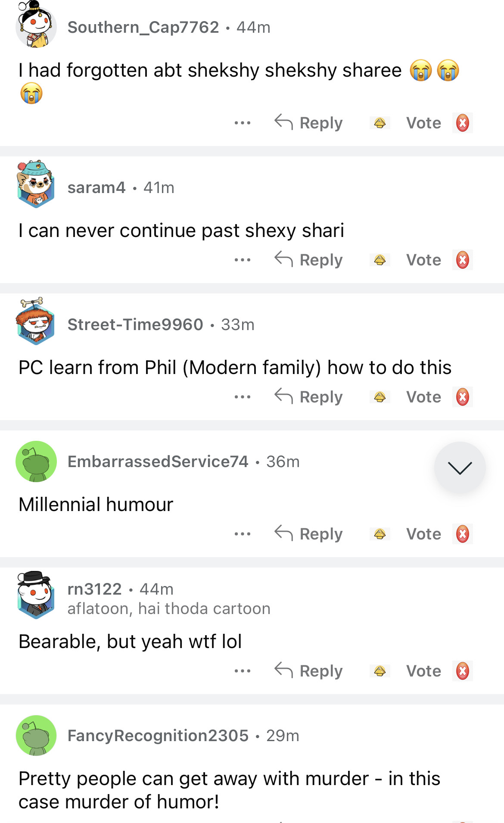Image resolution: width=504 pixels, height=823 pixels.
Task: Downvote saram4's comment
Action: (462, 260)
